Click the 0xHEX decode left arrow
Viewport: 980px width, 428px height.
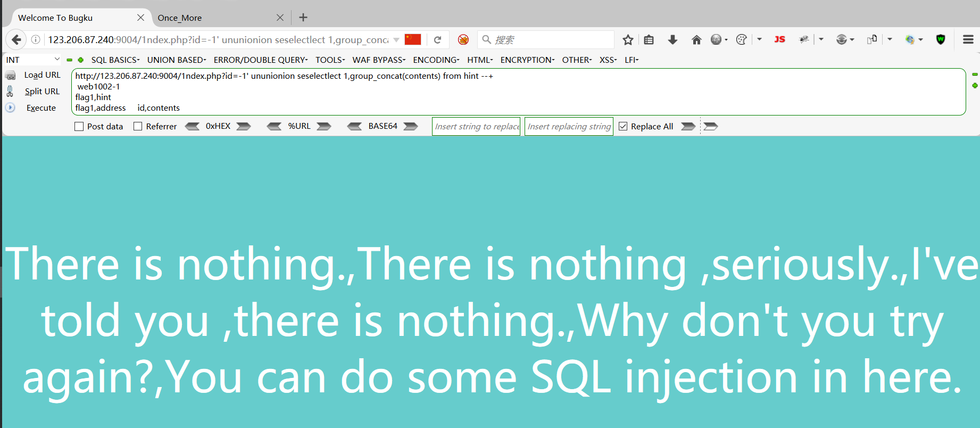click(192, 126)
